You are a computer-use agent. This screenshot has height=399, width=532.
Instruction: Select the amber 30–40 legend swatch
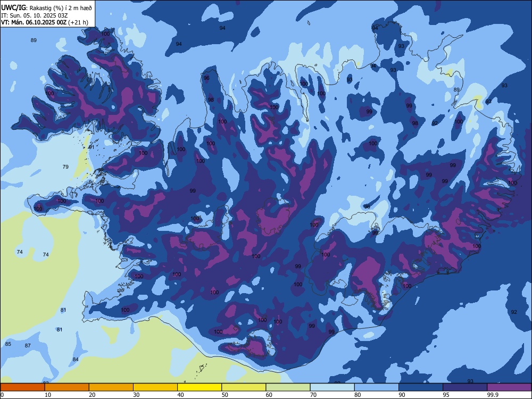tap(155, 387)
